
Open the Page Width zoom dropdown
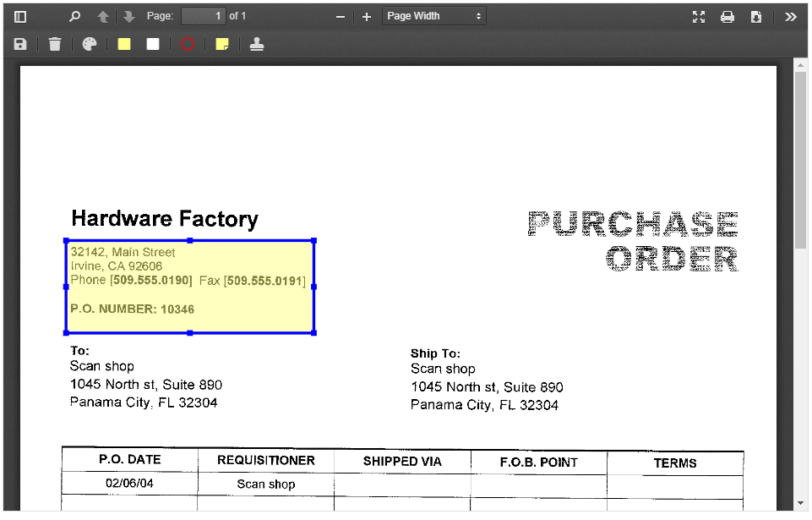[433, 15]
